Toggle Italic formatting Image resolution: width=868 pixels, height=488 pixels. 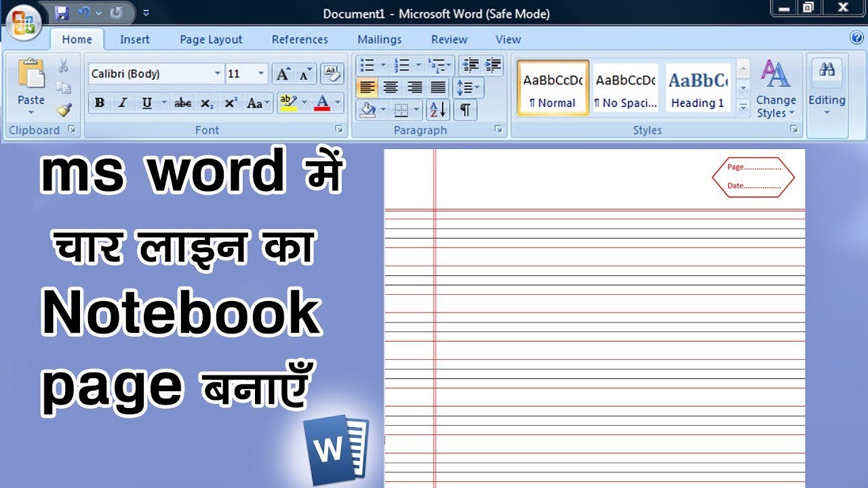[x=123, y=103]
